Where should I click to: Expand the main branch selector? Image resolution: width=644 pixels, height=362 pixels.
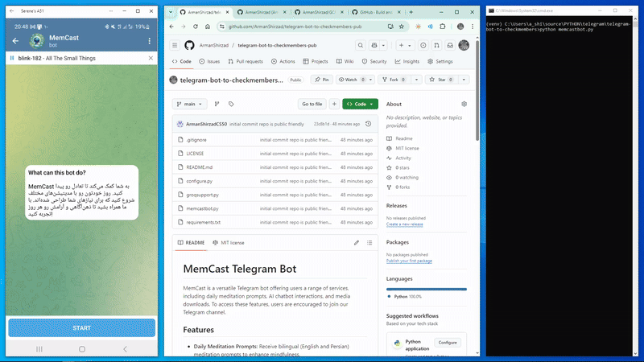190,104
